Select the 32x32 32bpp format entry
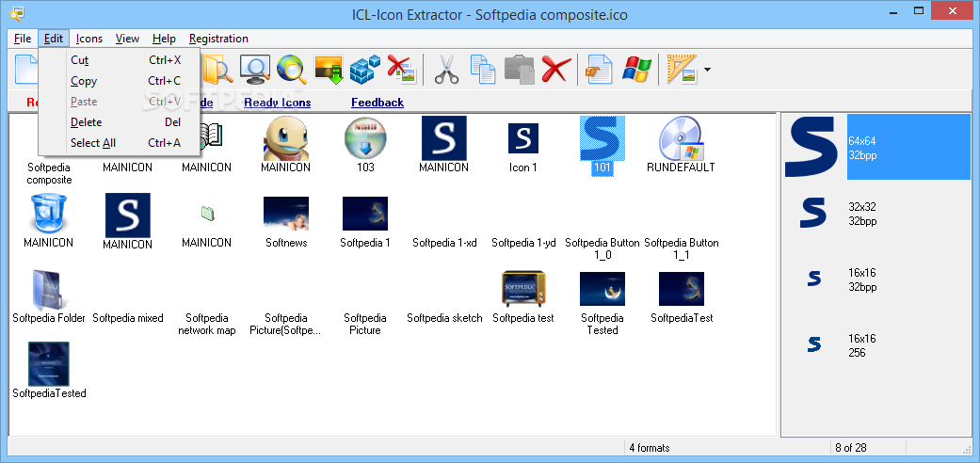 click(876, 213)
